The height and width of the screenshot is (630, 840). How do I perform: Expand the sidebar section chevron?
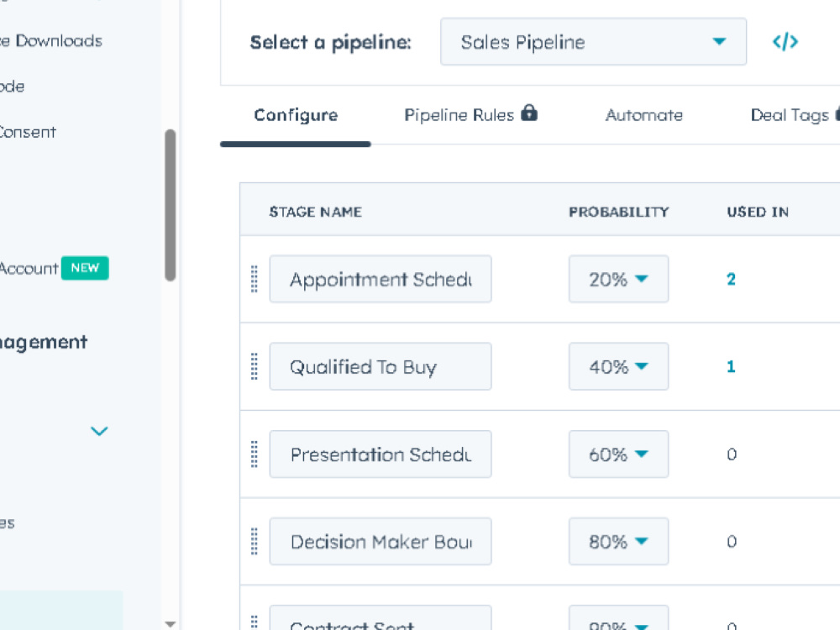point(99,431)
